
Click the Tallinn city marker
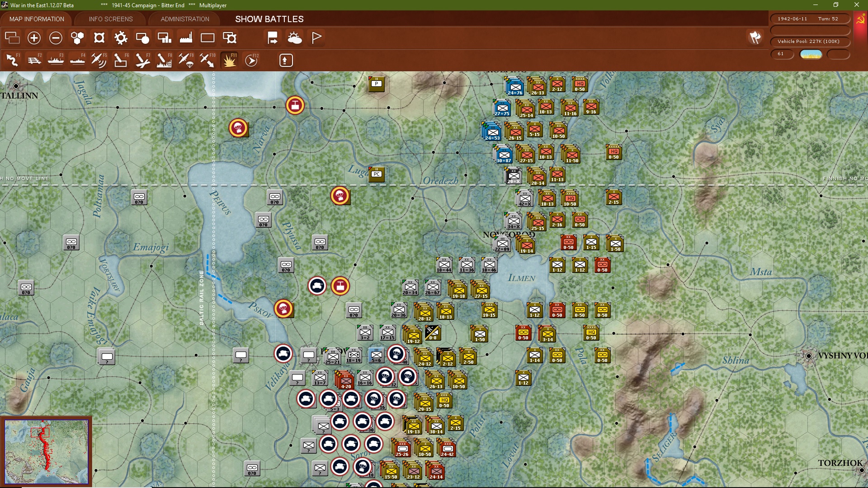16,86
